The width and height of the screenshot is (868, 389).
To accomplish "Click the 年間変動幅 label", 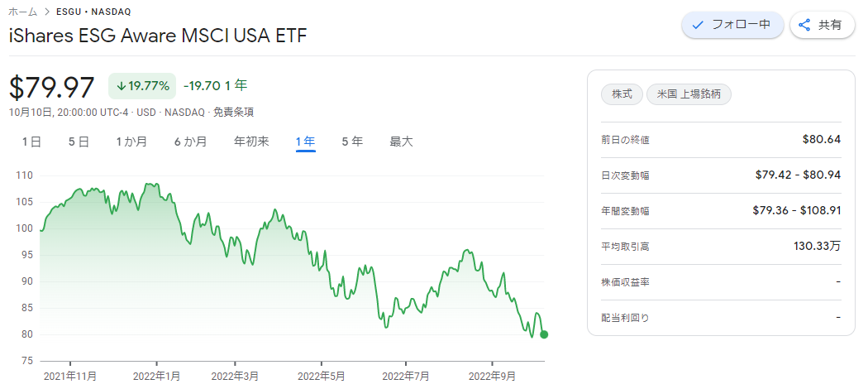I will click(x=625, y=211).
